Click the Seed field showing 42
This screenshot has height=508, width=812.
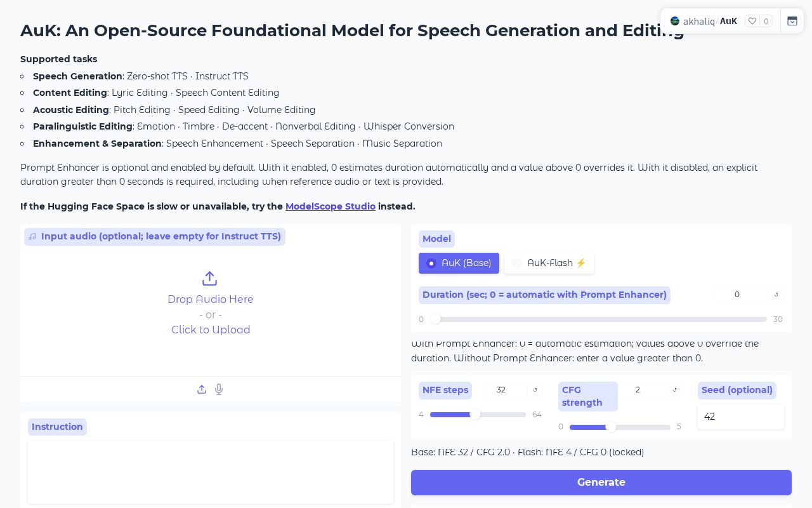[x=741, y=417]
